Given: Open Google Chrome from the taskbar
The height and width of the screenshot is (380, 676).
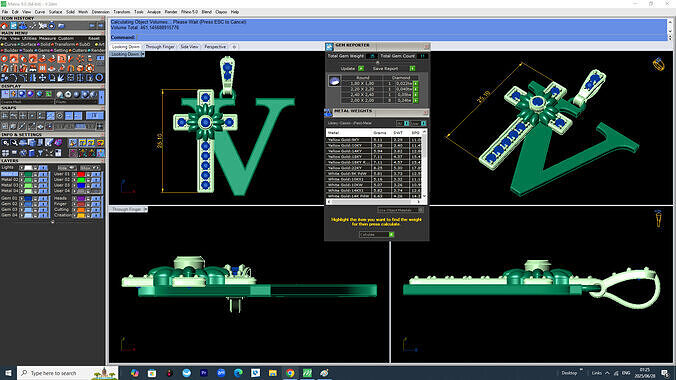Looking at the screenshot, I should [290, 373].
